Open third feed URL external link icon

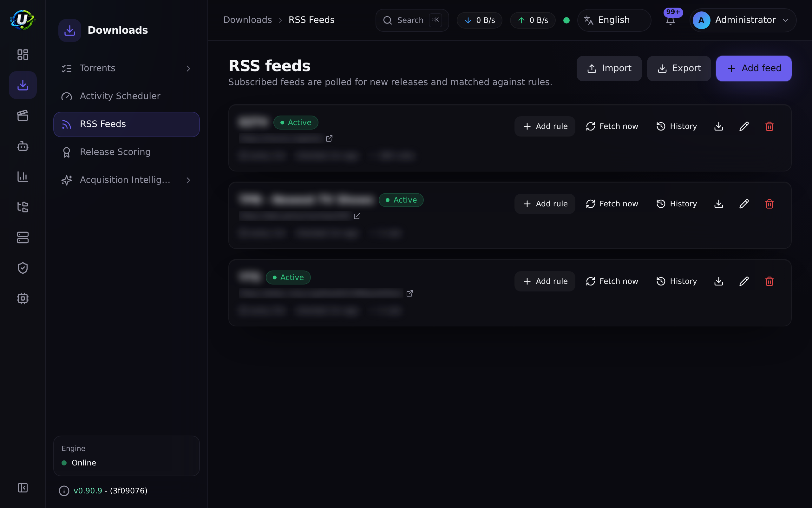(x=410, y=293)
